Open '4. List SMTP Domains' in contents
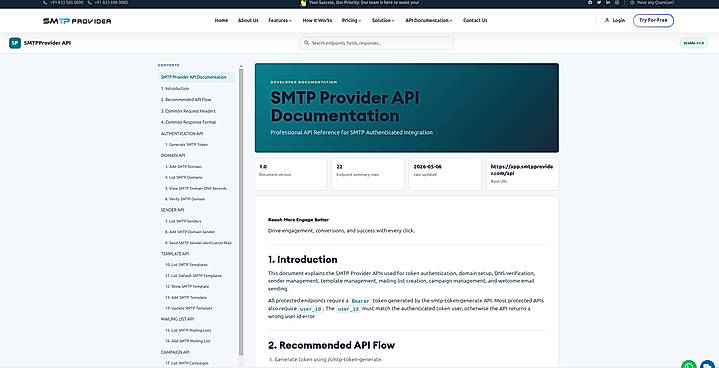Image resolution: width=719 pixels, height=368 pixels. [x=184, y=177]
